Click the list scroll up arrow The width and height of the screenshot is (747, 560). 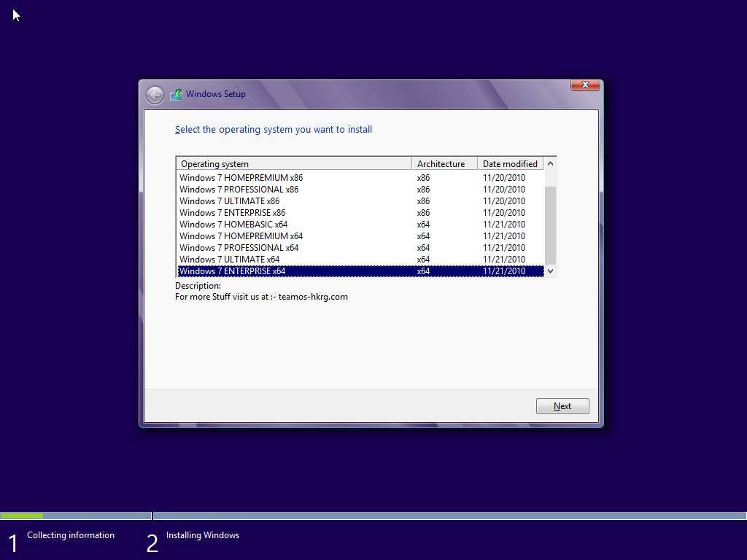(x=550, y=163)
